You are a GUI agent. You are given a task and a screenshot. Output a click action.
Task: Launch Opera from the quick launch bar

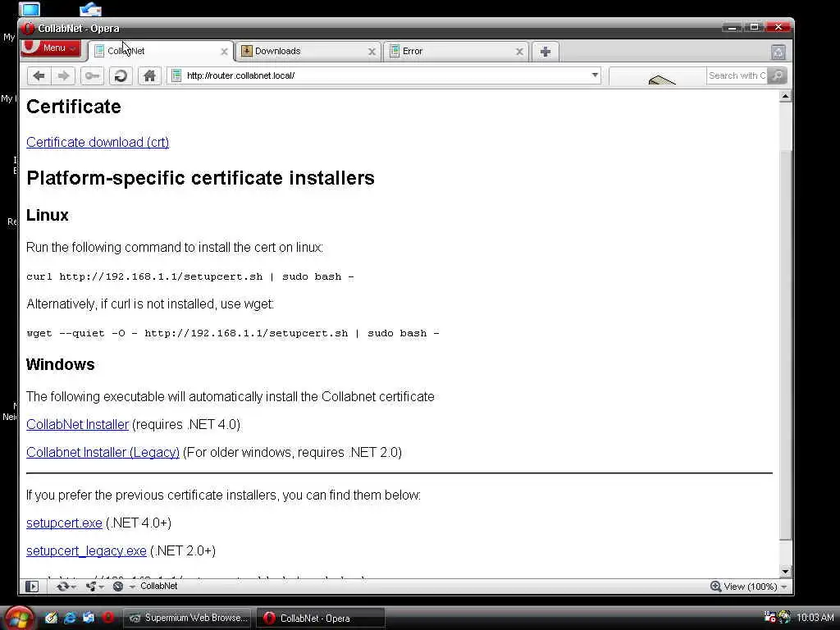pos(107,618)
